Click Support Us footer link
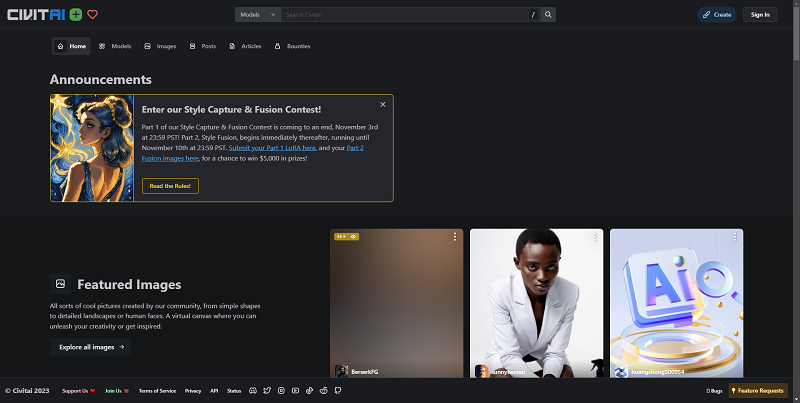The height and width of the screenshot is (403, 800). pyautogui.click(x=79, y=391)
